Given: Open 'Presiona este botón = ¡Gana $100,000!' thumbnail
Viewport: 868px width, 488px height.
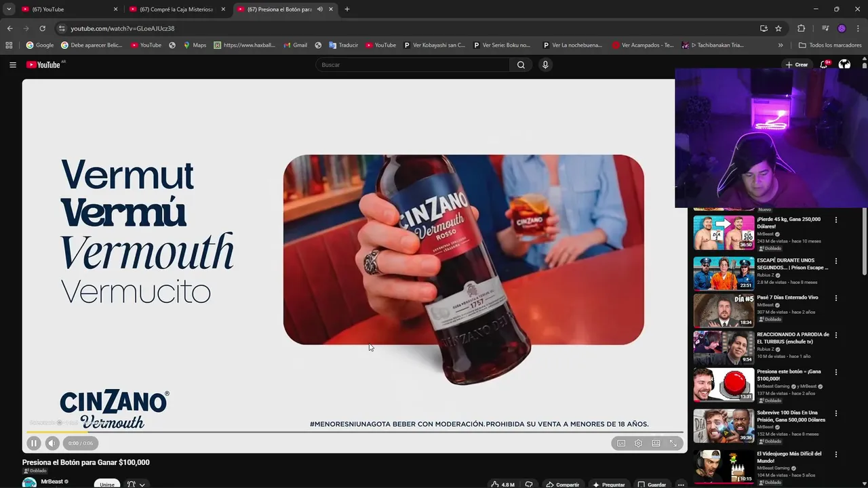Looking at the screenshot, I should pyautogui.click(x=724, y=385).
